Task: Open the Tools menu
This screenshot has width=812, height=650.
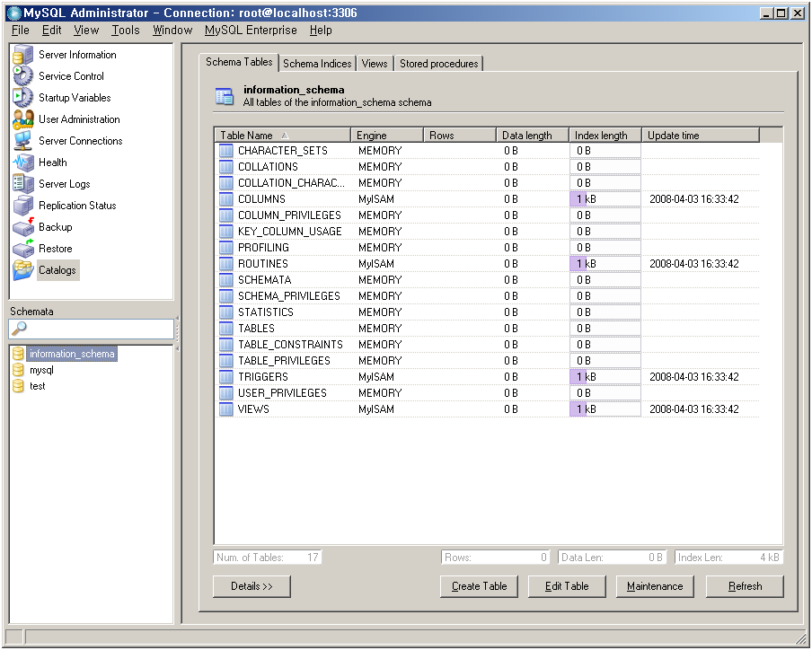Action: point(126,30)
